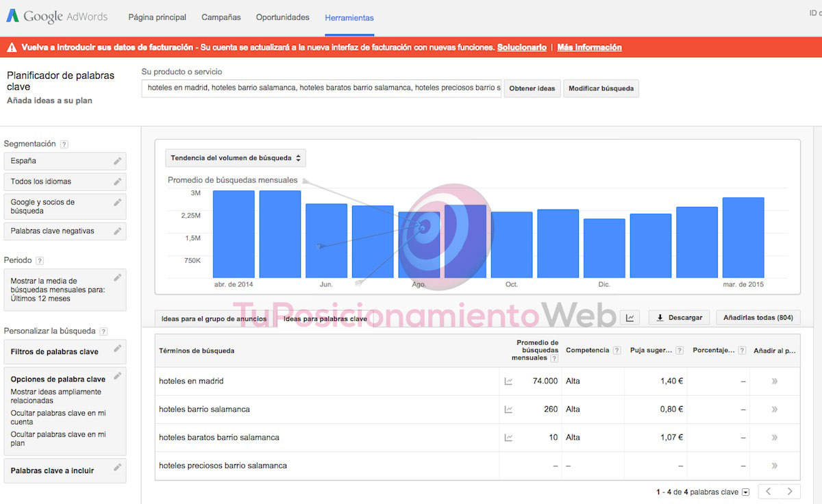Click the Obtener ideas button
This screenshot has height=504, width=822.
[x=532, y=88]
